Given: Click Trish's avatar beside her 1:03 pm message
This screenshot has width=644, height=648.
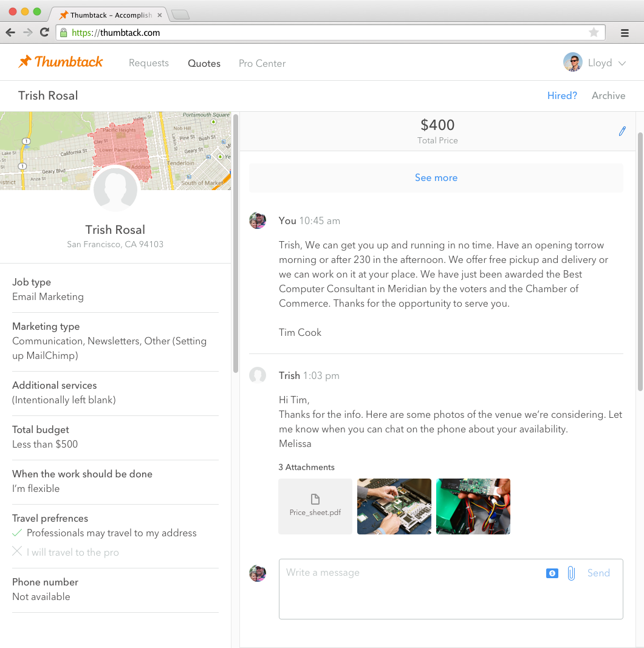Looking at the screenshot, I should tap(258, 375).
